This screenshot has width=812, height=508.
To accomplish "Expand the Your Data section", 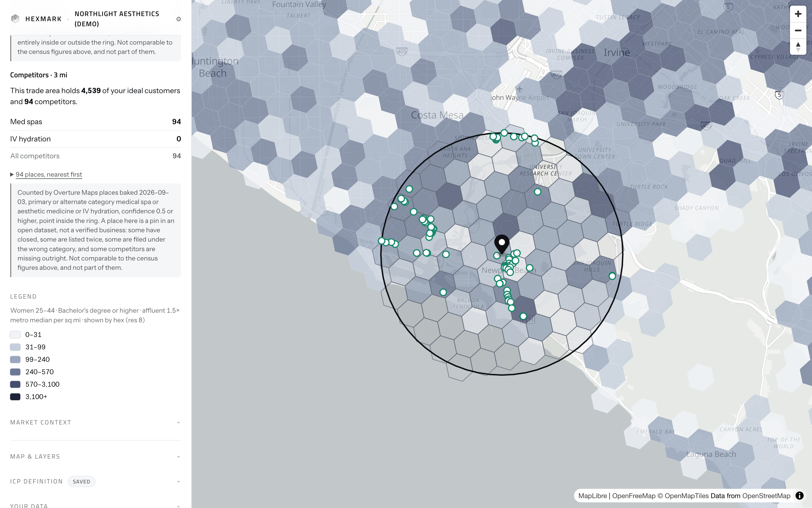I will point(96,505).
